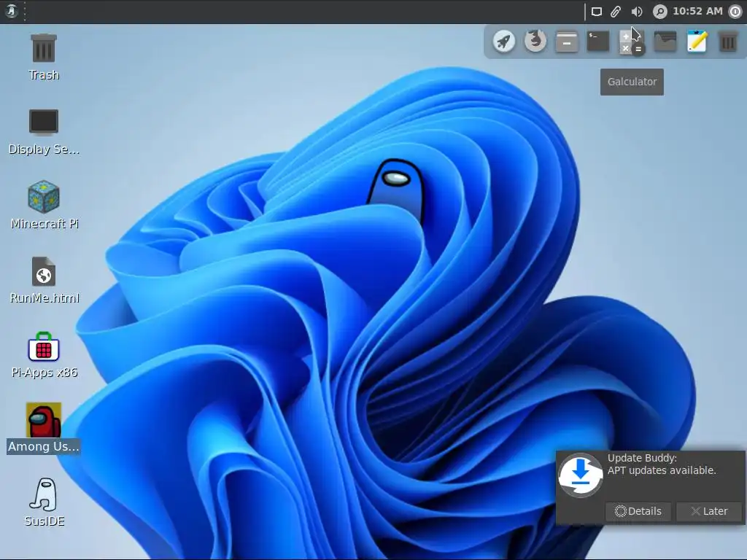
Task: Open the power button in top-right panel
Action: [735, 12]
